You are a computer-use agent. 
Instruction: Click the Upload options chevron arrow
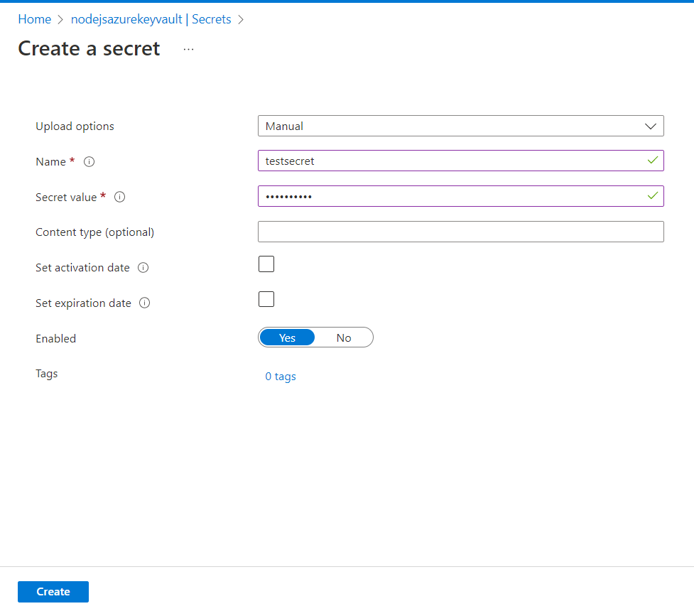(650, 126)
